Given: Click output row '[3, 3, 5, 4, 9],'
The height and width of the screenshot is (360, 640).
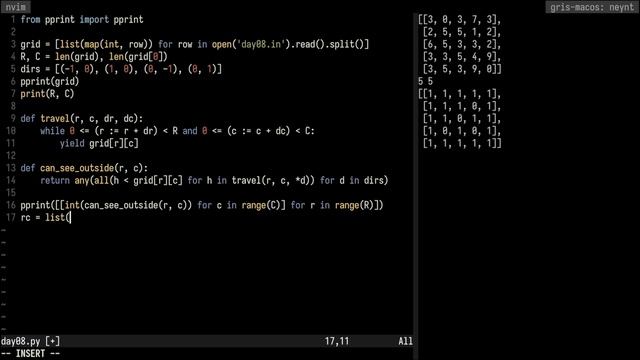Looking at the screenshot, I should point(462,57).
